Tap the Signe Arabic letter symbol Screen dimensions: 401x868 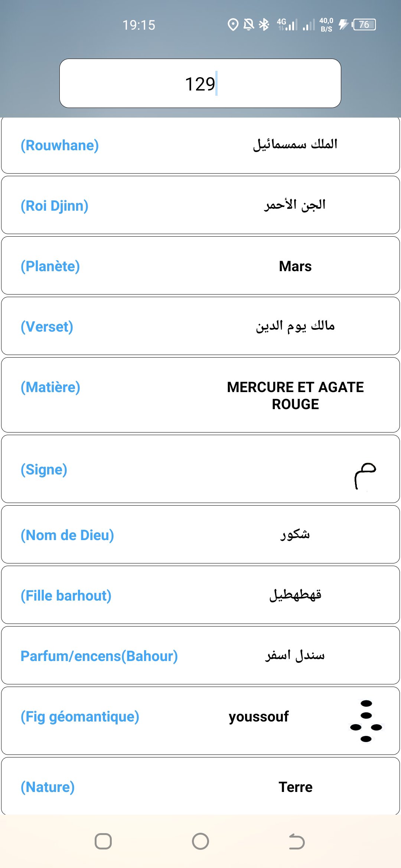(365, 476)
